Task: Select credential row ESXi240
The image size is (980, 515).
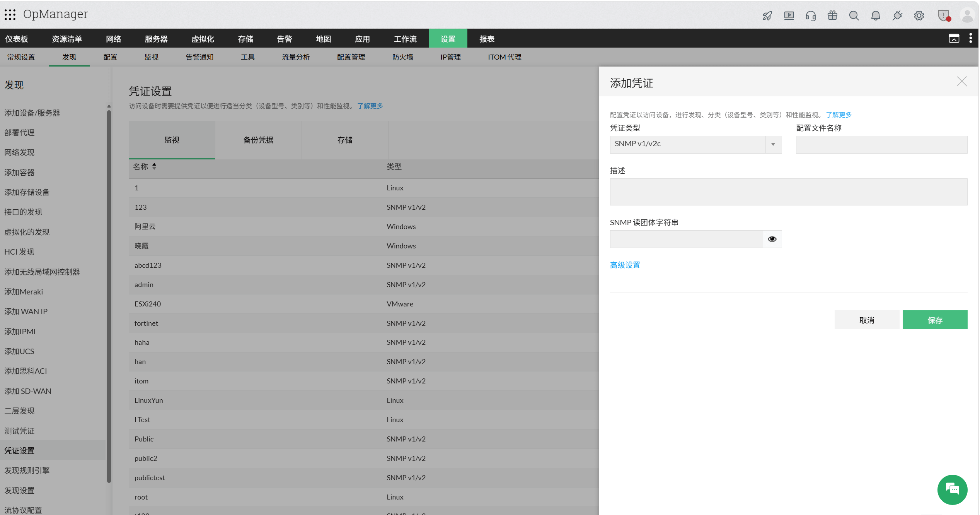Action: pos(364,304)
